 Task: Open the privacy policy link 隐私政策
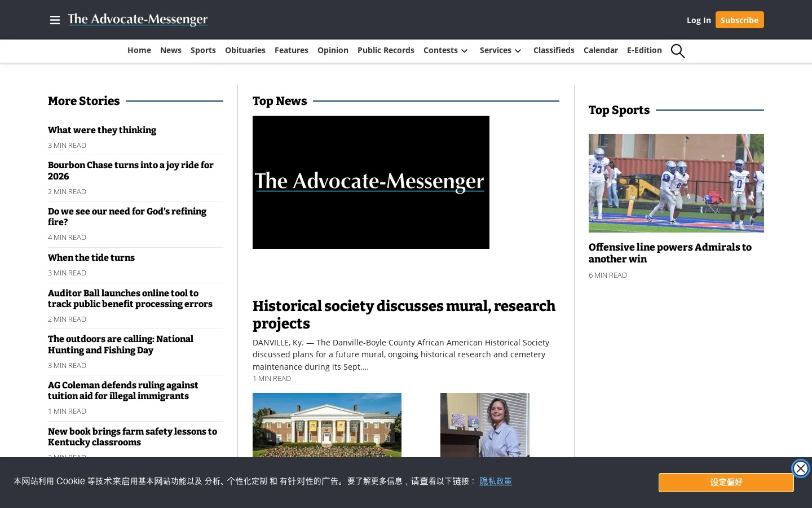[496, 481]
